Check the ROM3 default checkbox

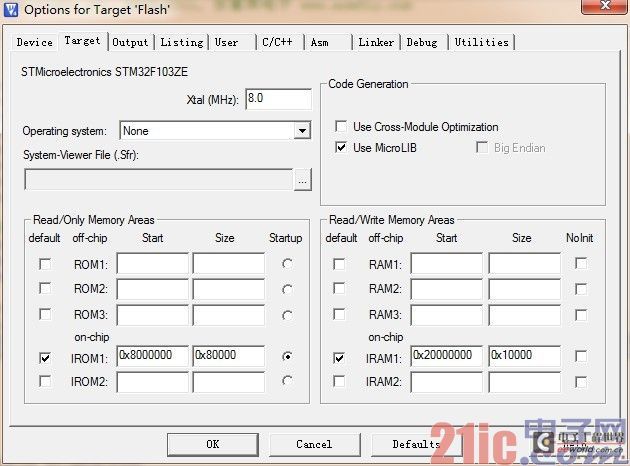pos(45,314)
